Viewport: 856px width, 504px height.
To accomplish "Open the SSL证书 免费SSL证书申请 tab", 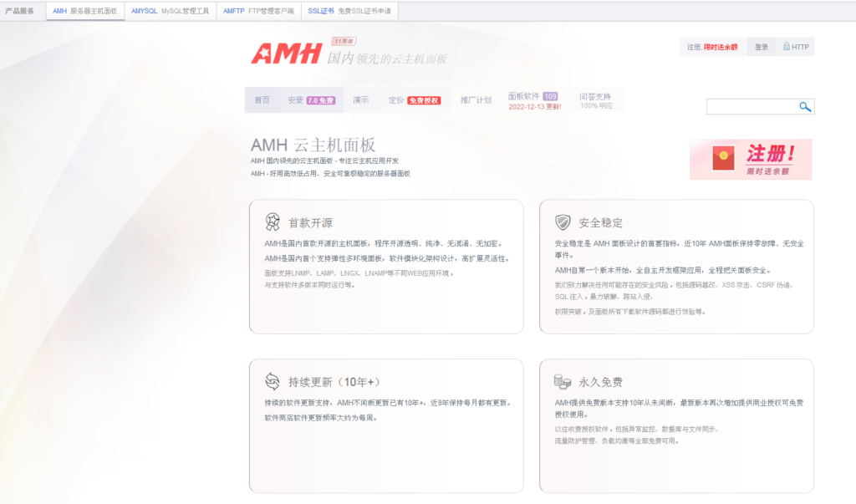I will [x=349, y=11].
